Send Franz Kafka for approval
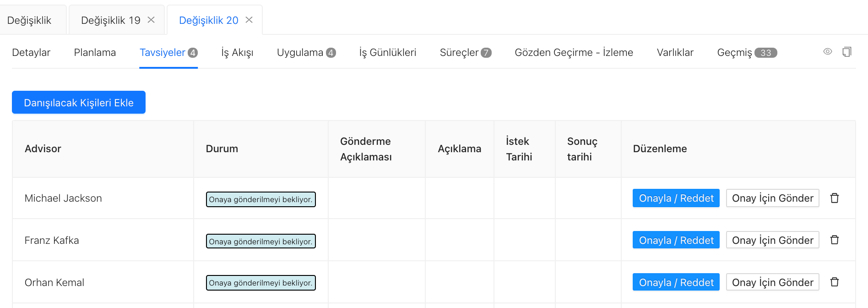The height and width of the screenshot is (308, 868). (x=772, y=240)
